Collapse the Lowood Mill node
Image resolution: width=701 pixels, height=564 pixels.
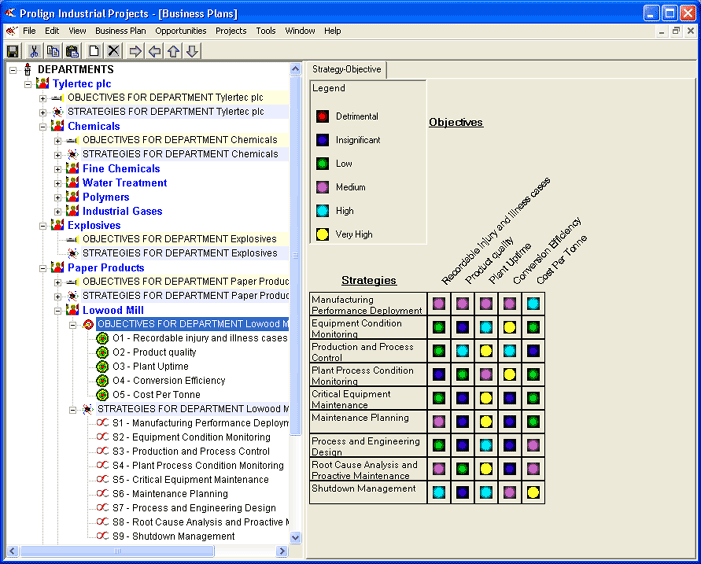pyautogui.click(x=58, y=311)
